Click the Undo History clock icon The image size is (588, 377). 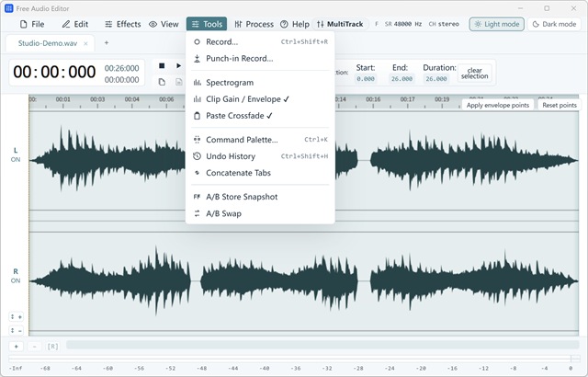pyautogui.click(x=197, y=156)
